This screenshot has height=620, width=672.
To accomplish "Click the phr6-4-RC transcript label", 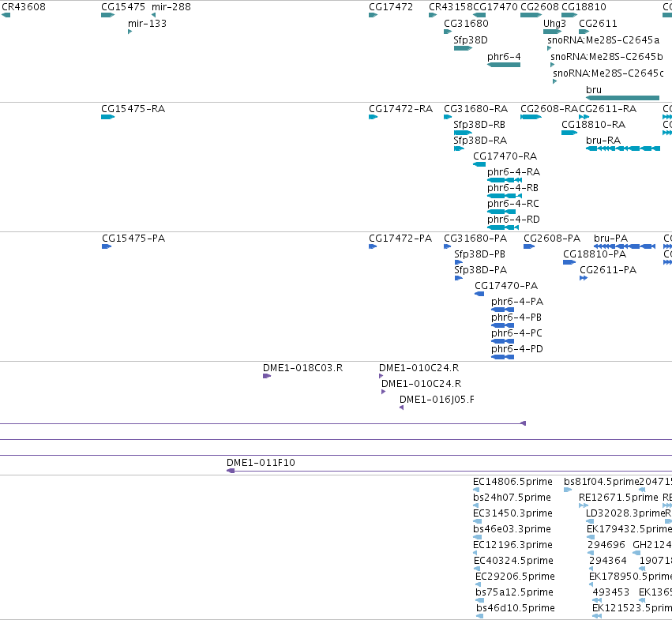I will click(513, 204).
